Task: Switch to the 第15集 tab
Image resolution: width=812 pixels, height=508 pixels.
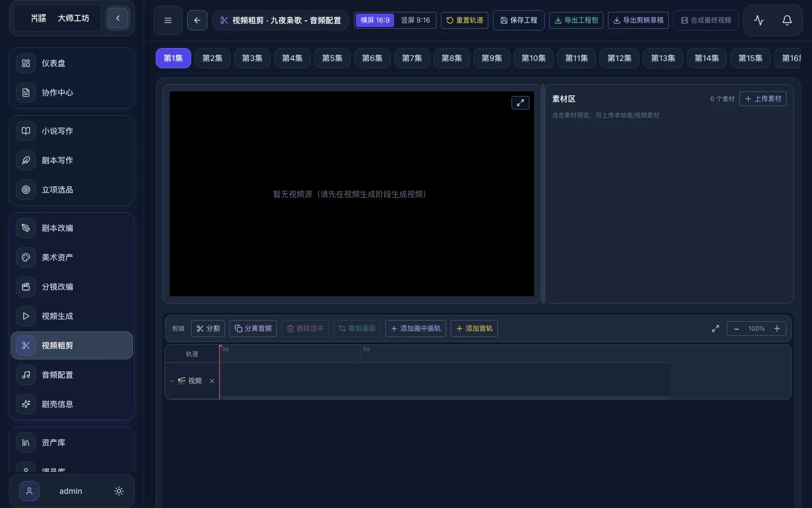Action: point(751,58)
